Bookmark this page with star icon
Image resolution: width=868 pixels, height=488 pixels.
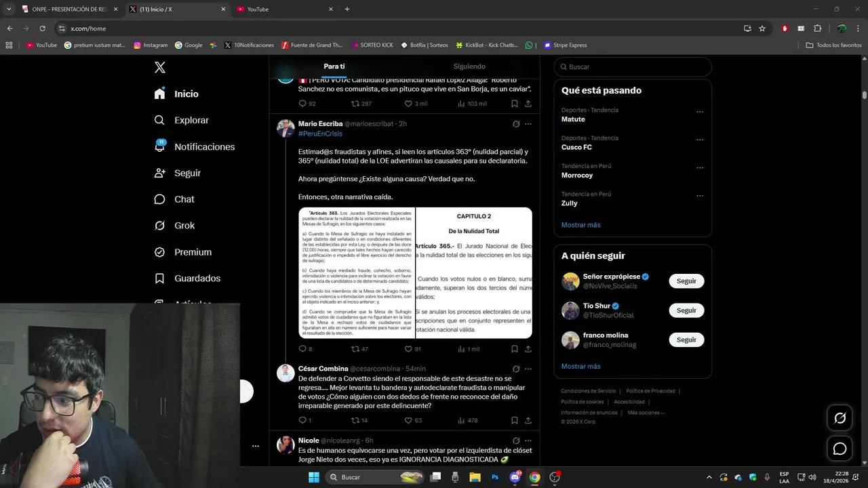(762, 28)
